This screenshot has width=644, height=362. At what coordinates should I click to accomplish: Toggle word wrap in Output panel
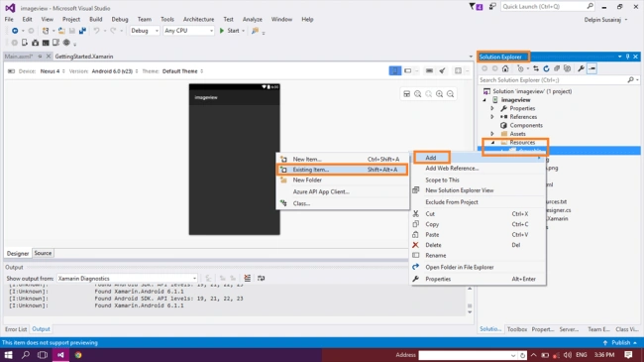[x=261, y=278]
